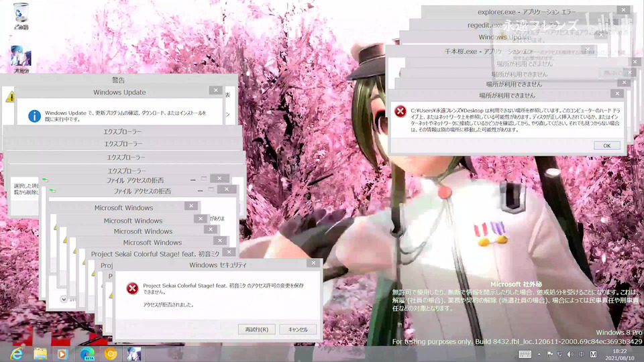Click the red error icon in Windows セキュリティ
This screenshot has height=362, width=644.
coord(132,288)
